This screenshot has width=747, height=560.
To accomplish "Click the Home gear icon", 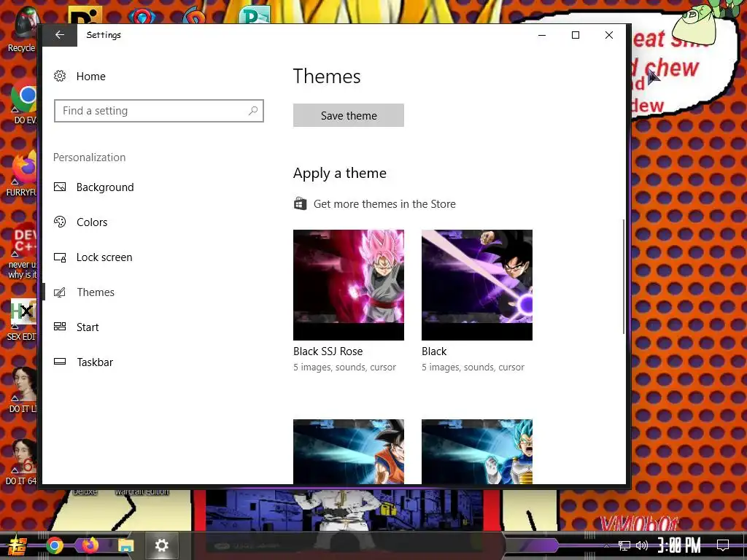I will pyautogui.click(x=60, y=76).
